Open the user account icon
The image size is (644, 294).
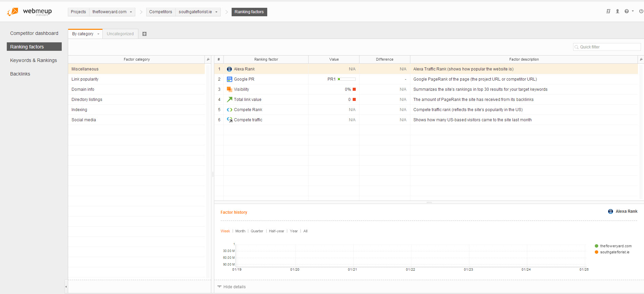(618, 11)
